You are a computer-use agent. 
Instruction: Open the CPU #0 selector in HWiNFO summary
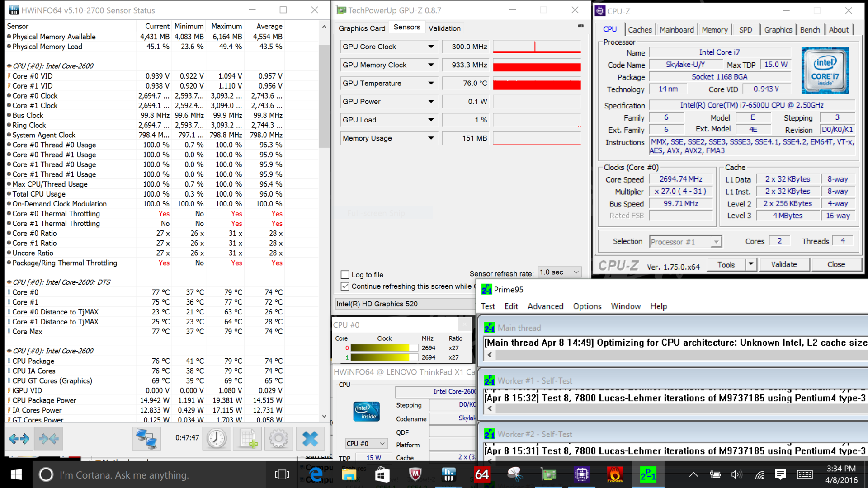click(x=366, y=444)
